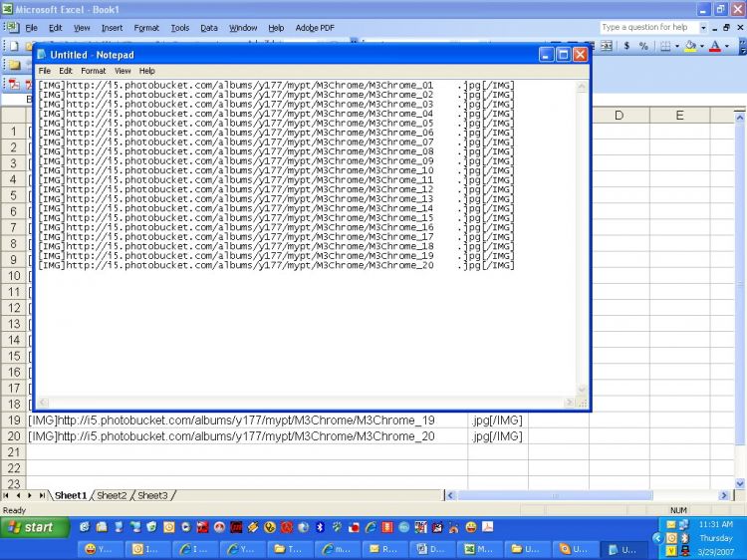The image size is (747, 560).
Task: Select row 22 header in Excel
Action: [14, 468]
